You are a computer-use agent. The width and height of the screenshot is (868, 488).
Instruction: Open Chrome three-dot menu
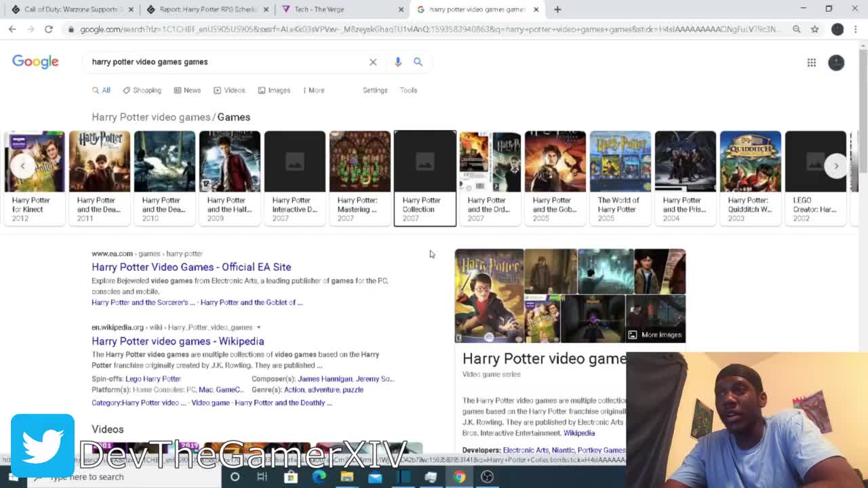tap(856, 29)
